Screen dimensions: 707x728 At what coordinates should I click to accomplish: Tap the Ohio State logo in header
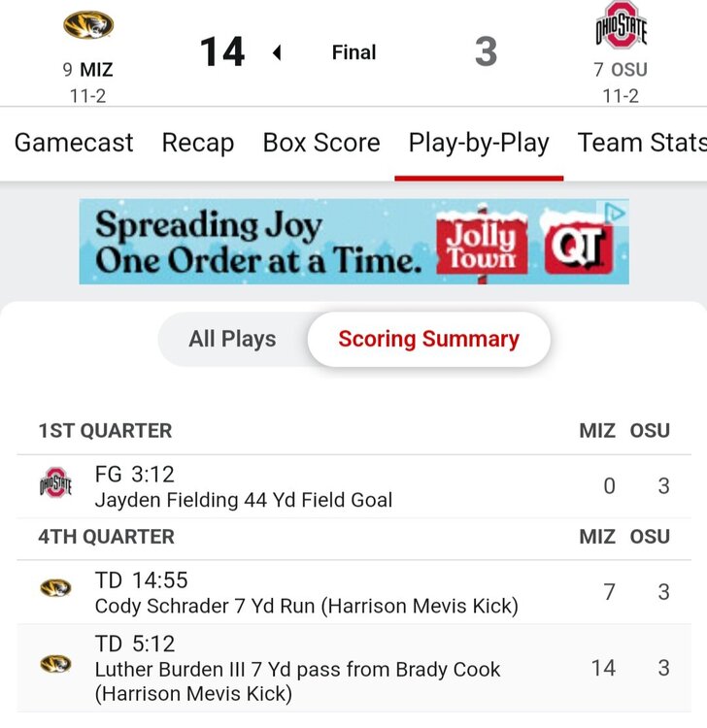pos(621,26)
